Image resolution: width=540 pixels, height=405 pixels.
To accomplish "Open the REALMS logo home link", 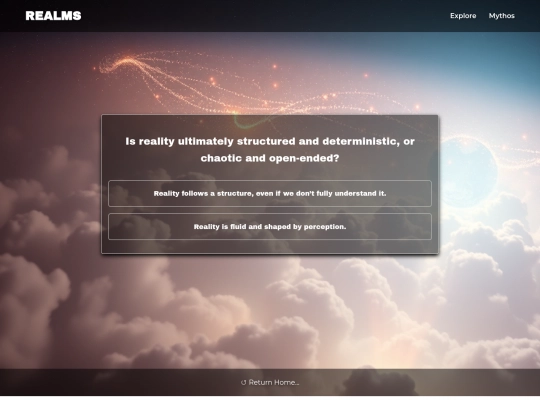I will pyautogui.click(x=53, y=16).
